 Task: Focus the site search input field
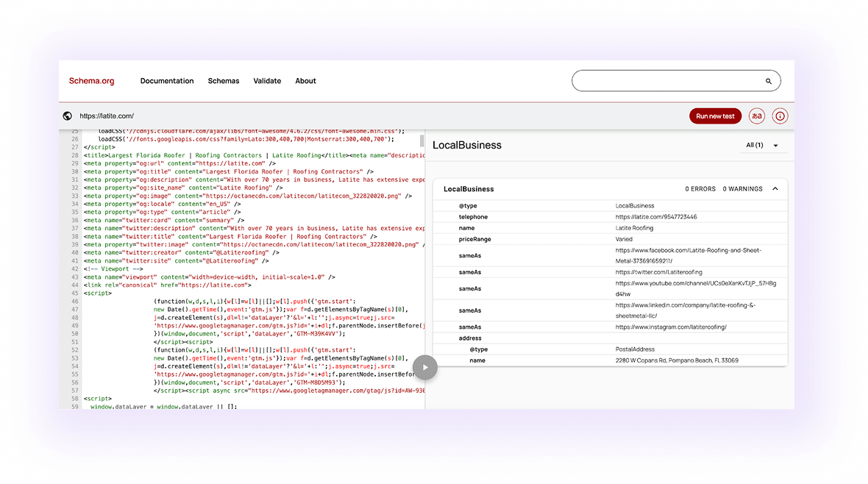[676, 81]
